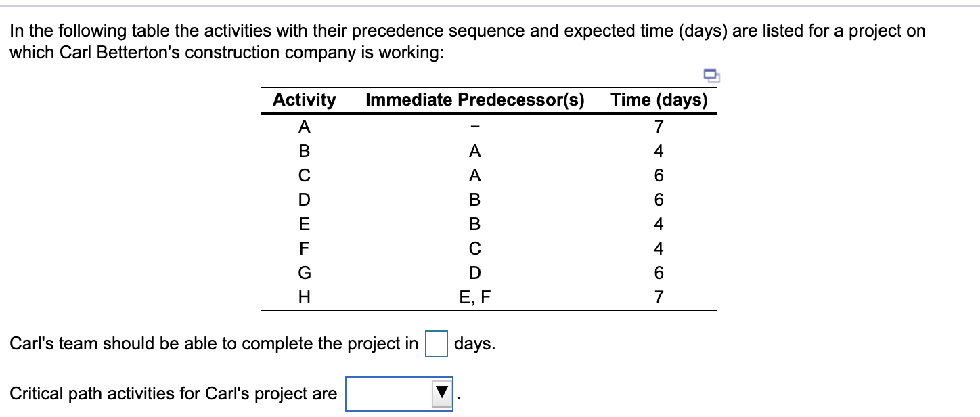Click the dash predecessor for activity A
The height and width of the screenshot is (417, 980).
coord(475,127)
